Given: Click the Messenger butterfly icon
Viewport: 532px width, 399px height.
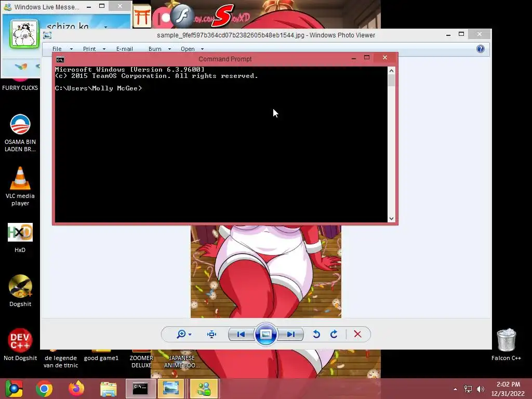Looking at the screenshot, I should (21, 66).
